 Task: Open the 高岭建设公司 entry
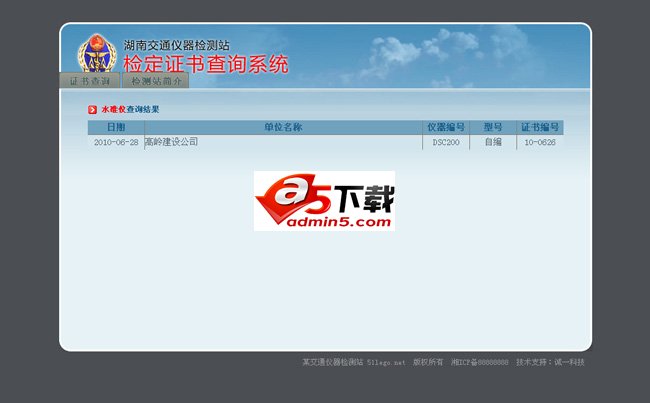coord(171,142)
